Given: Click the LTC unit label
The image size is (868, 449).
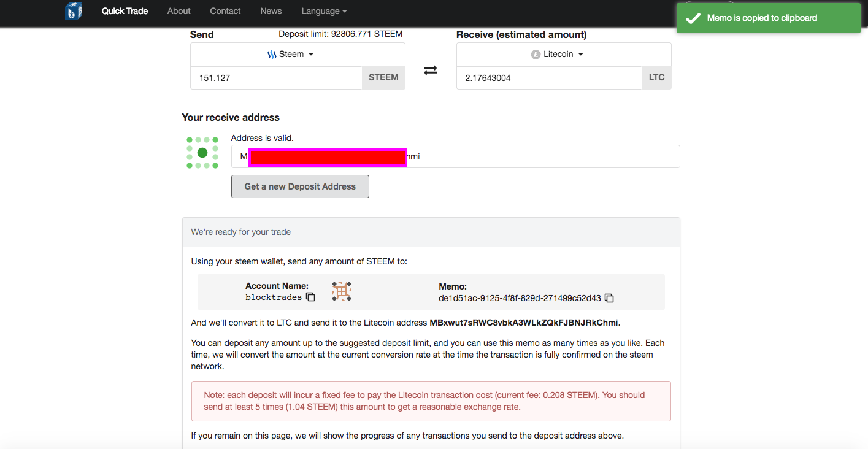Looking at the screenshot, I should (x=656, y=78).
